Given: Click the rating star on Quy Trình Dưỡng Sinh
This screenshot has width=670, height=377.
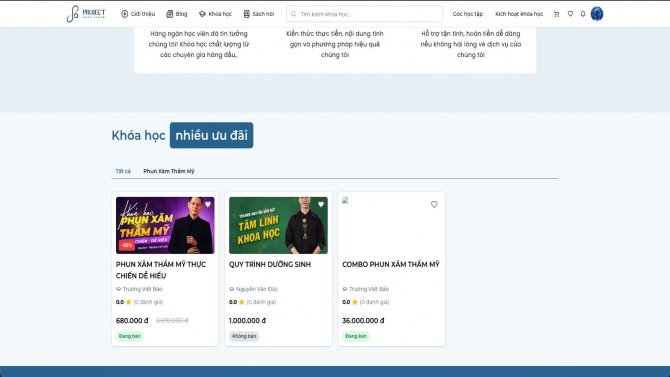Looking at the screenshot, I should pyautogui.click(x=241, y=302).
